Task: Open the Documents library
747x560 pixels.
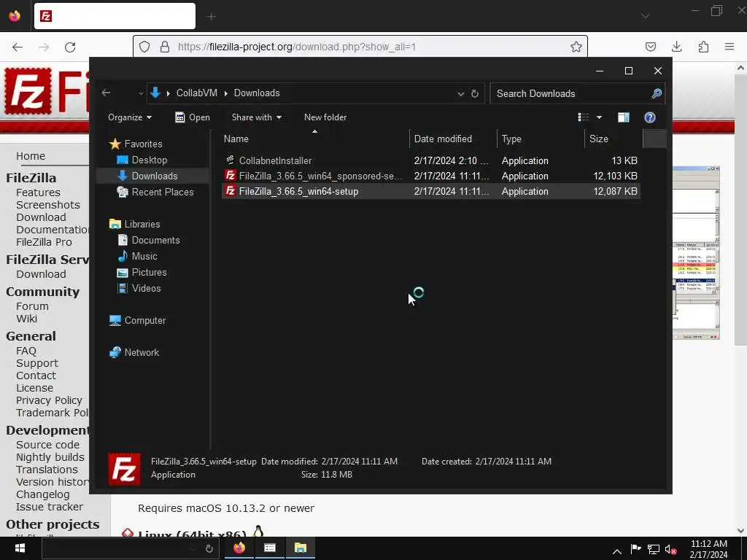Action: (155, 240)
